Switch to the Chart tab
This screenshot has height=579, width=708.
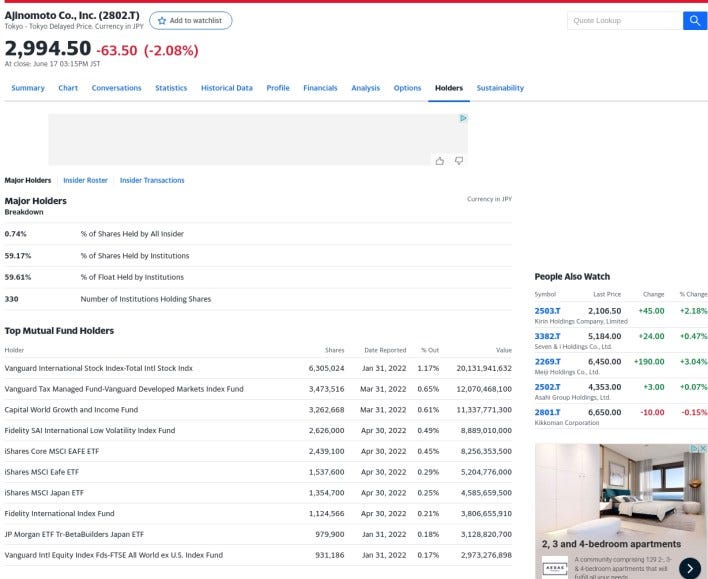(x=68, y=88)
